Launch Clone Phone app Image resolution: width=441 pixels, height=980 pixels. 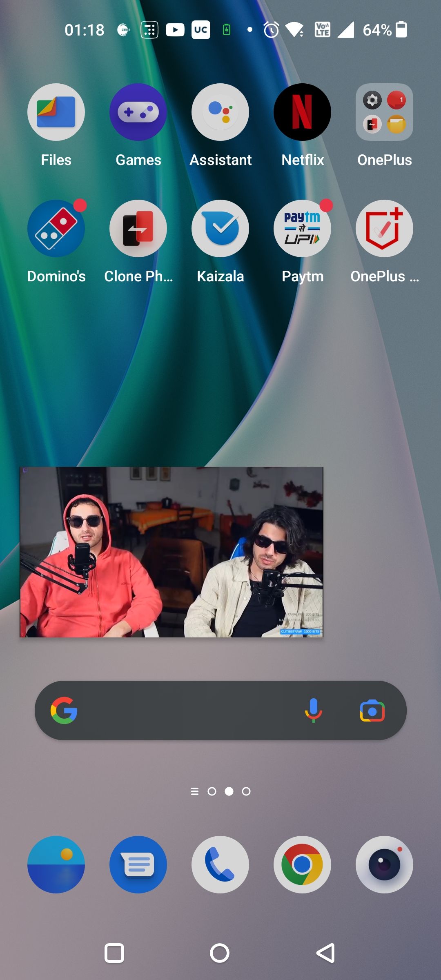point(138,228)
